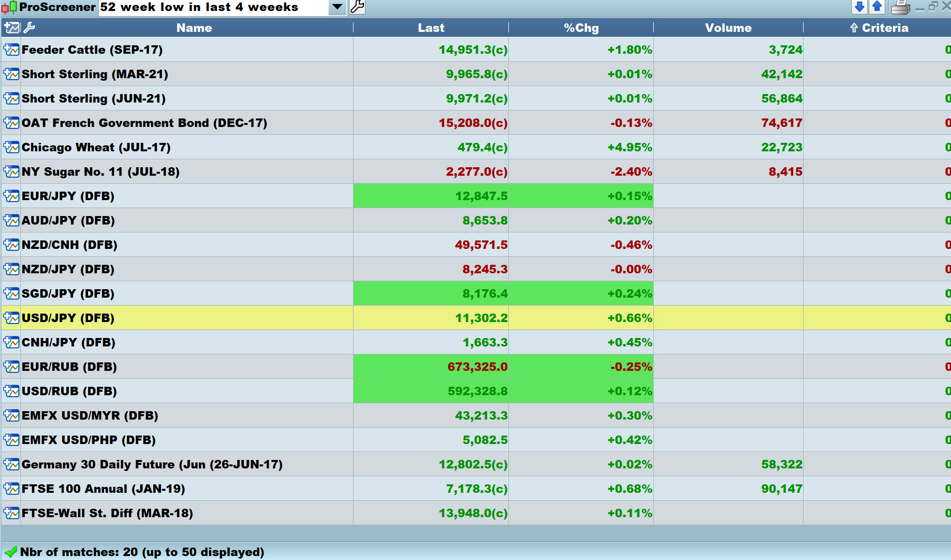Viewport: 951px width, 560px height.
Task: Click the column settings wrench in header
Action: tap(29, 28)
